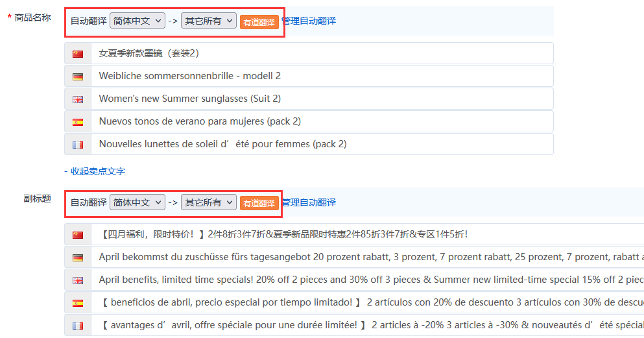Click the UK flag beside 'Women's new Summer sunglasses'

[x=78, y=99]
